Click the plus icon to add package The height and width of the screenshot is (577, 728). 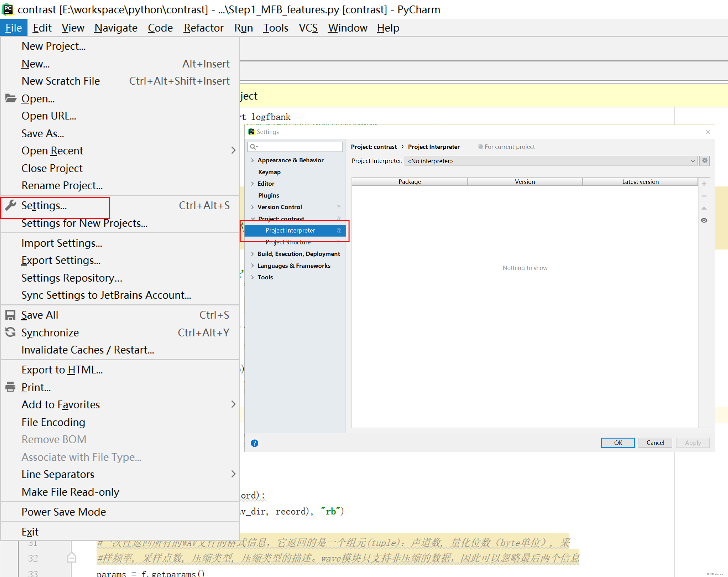pyautogui.click(x=704, y=184)
